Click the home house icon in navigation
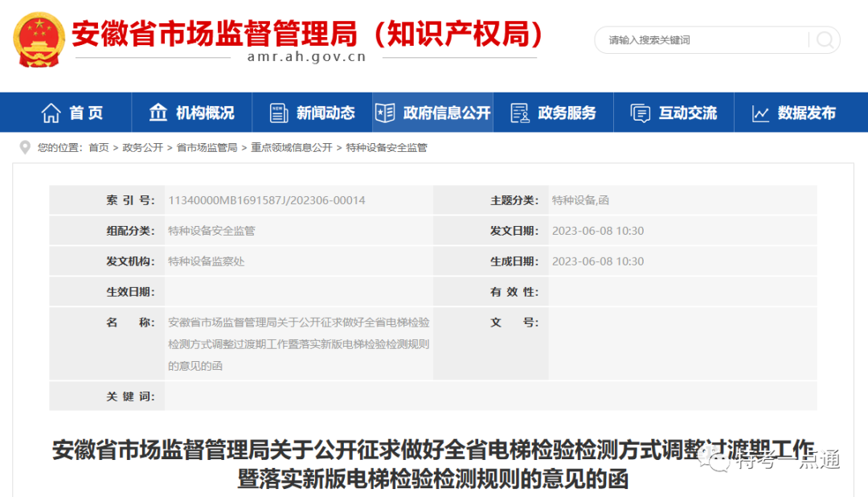 click(51, 113)
